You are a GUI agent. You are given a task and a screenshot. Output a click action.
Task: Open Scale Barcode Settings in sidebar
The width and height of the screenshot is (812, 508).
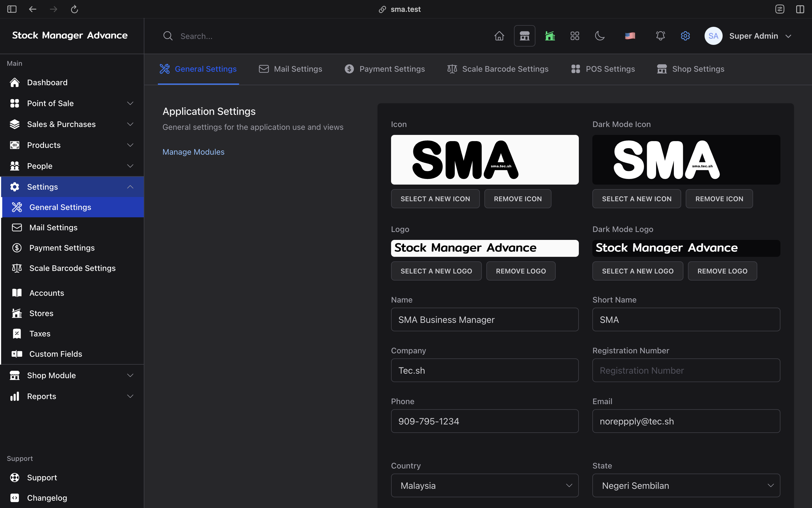tap(73, 268)
